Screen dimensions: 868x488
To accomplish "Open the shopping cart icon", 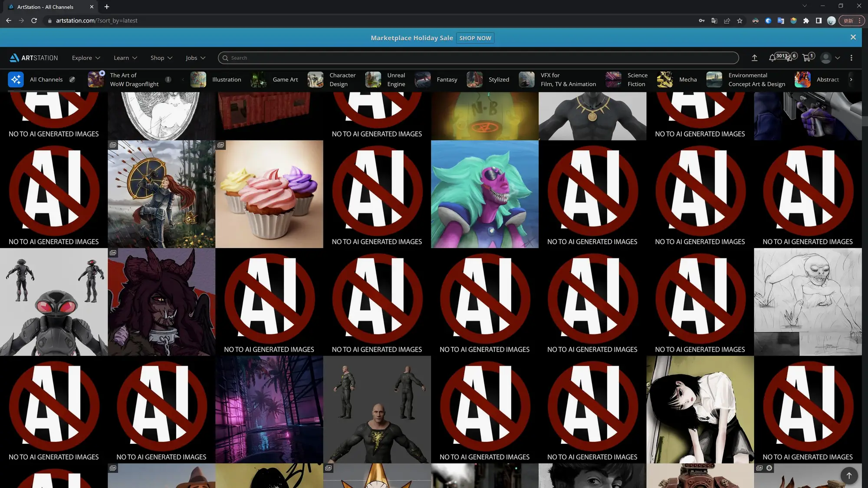I will [x=806, y=58].
